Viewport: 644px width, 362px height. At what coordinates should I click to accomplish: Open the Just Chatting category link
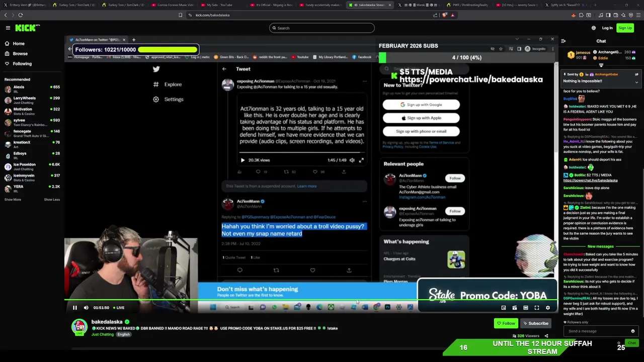click(x=103, y=334)
